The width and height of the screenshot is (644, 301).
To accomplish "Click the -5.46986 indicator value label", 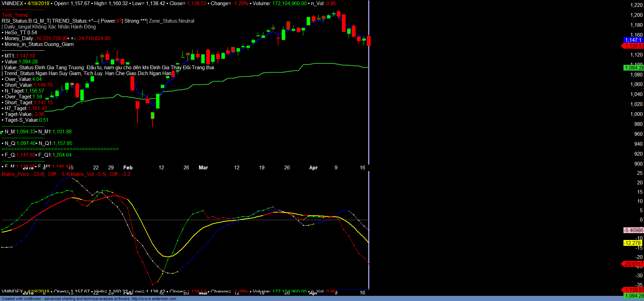I will (633, 230).
